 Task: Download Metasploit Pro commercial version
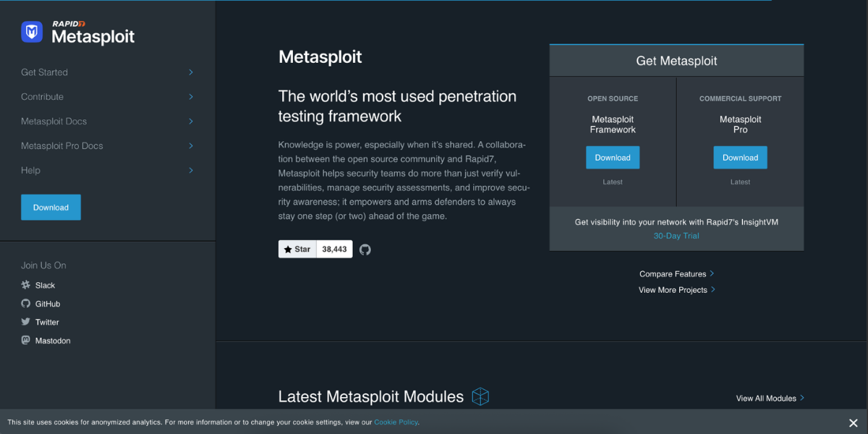(740, 158)
